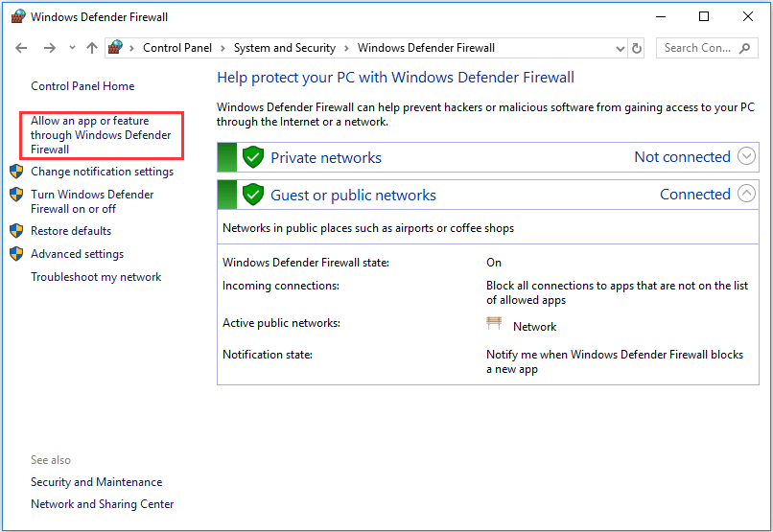Click the bench icon next to Network
This screenshot has height=532, width=773.
[x=494, y=324]
